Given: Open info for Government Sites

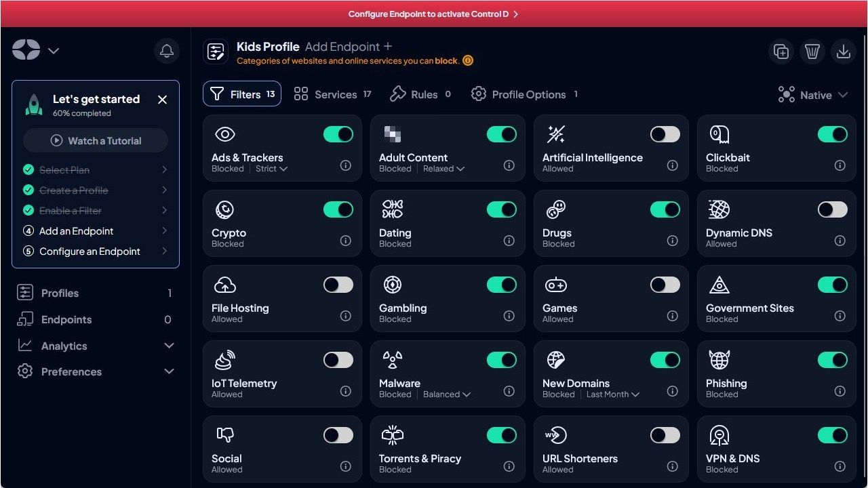Looking at the screenshot, I should point(840,316).
